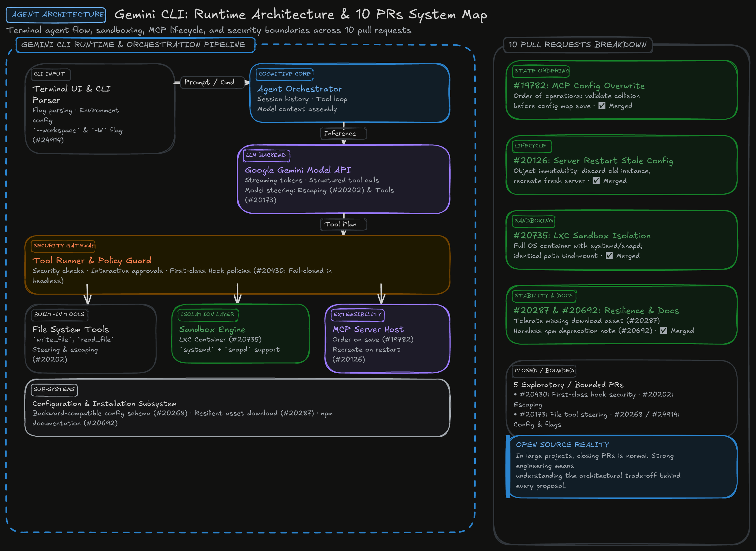Click the 'Google Gemini Model API' heading
This screenshot has width=756, height=551.
point(298,170)
